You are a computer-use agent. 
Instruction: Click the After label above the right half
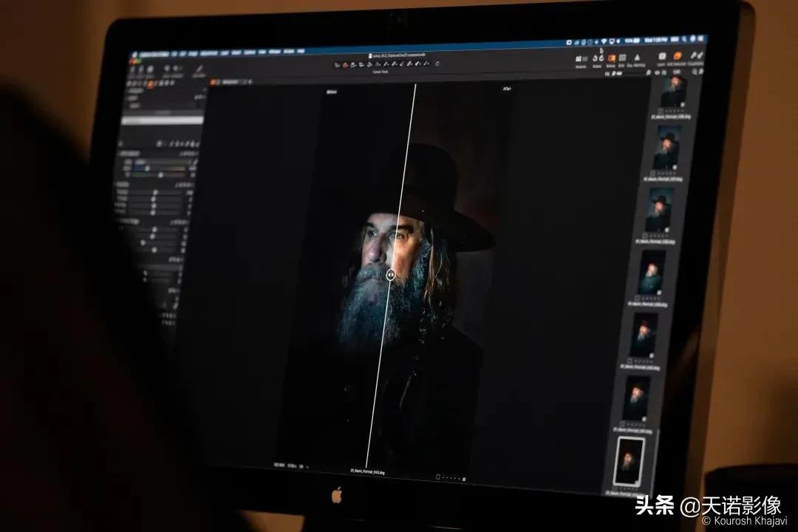point(507,89)
